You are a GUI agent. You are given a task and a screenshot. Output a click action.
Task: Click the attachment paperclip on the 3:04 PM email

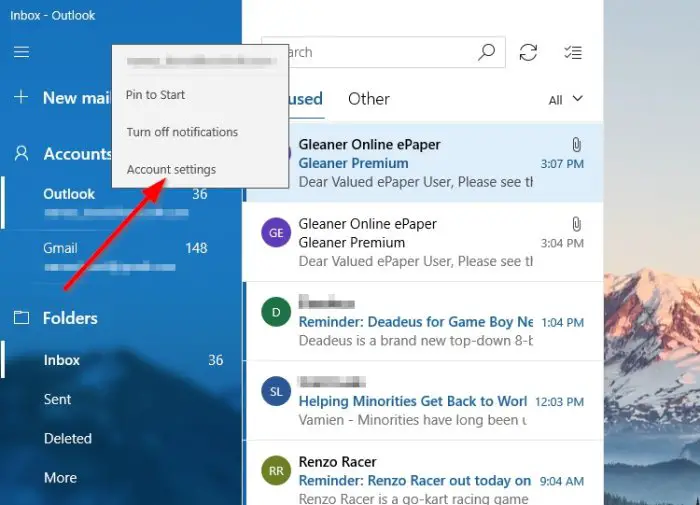(576, 224)
